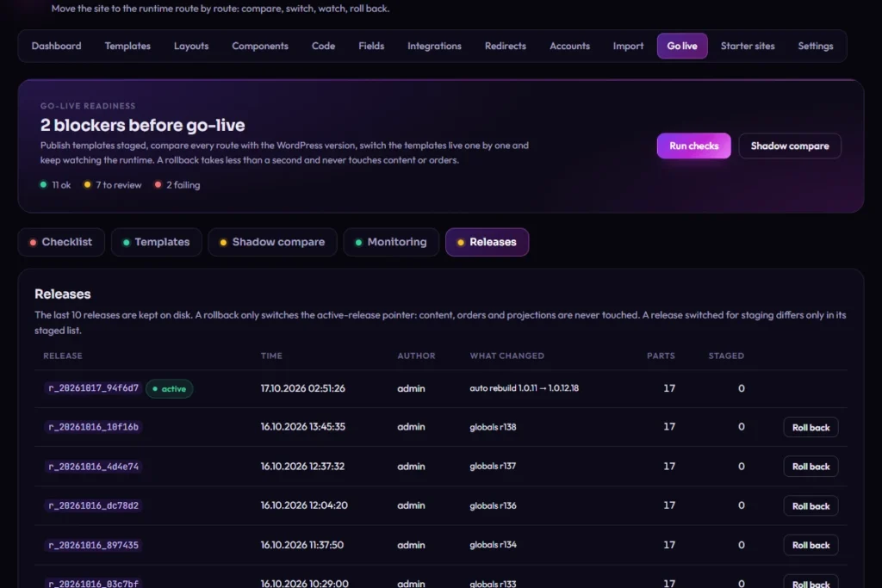Roll back to release r_20261016_897435

pos(811,545)
